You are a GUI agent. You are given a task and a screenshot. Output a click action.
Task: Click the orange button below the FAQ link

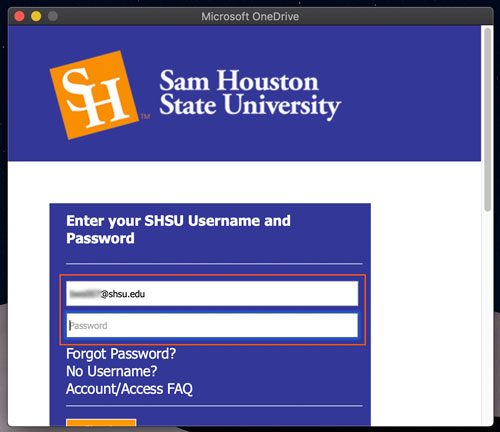[101, 423]
